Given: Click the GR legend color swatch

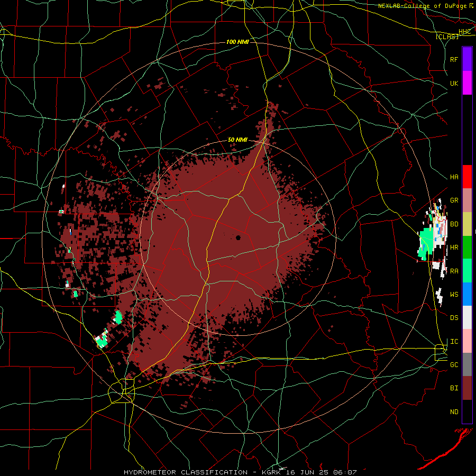Looking at the screenshot, I should click(467, 200).
